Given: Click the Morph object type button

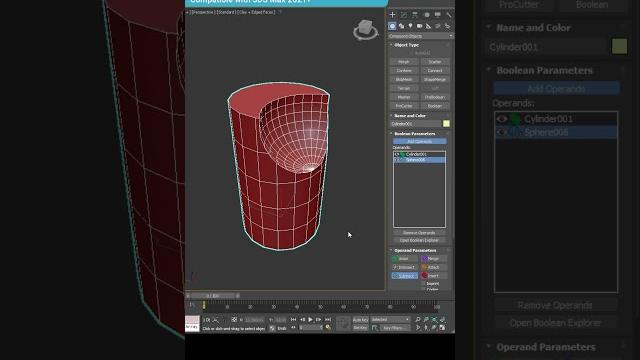Looking at the screenshot, I should pos(404,62).
